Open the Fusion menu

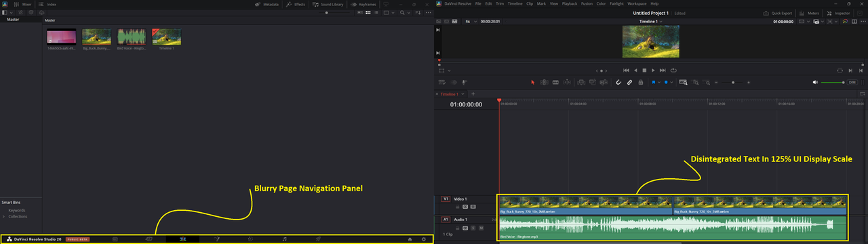(587, 4)
